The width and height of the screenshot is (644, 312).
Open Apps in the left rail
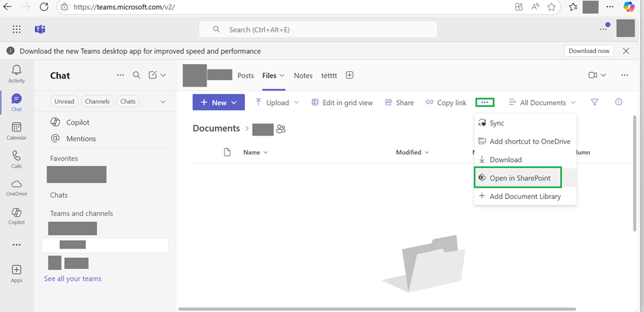17,274
